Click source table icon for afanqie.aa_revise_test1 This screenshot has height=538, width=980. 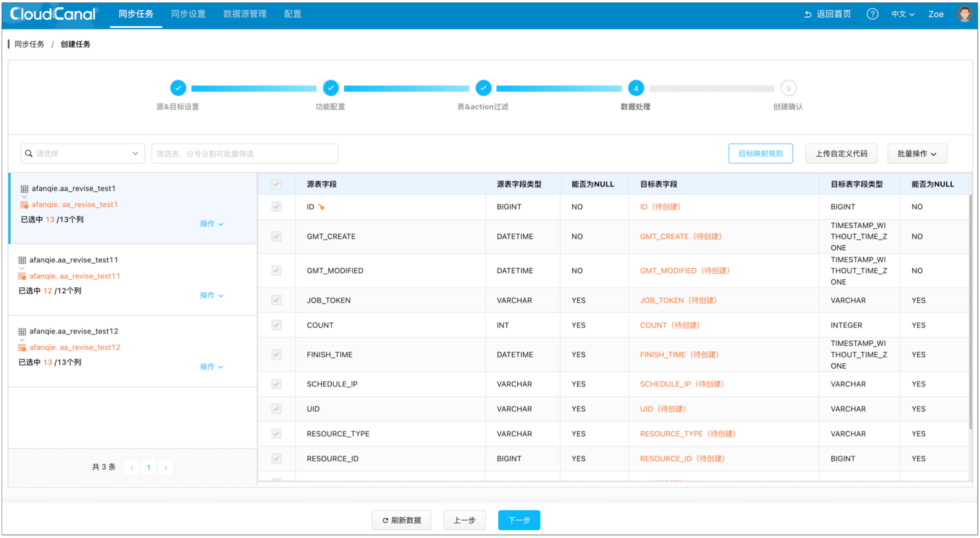(x=24, y=189)
